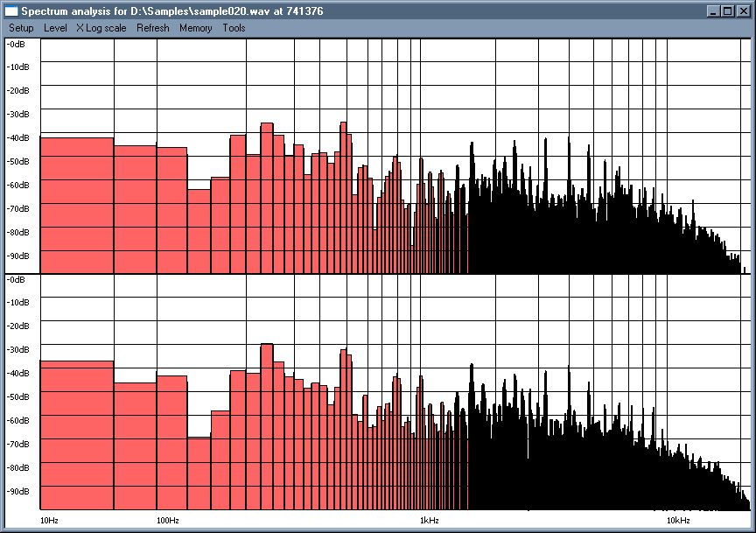The width and height of the screenshot is (756, 533).
Task: Maximize the spectrum analysis window
Action: click(727, 11)
